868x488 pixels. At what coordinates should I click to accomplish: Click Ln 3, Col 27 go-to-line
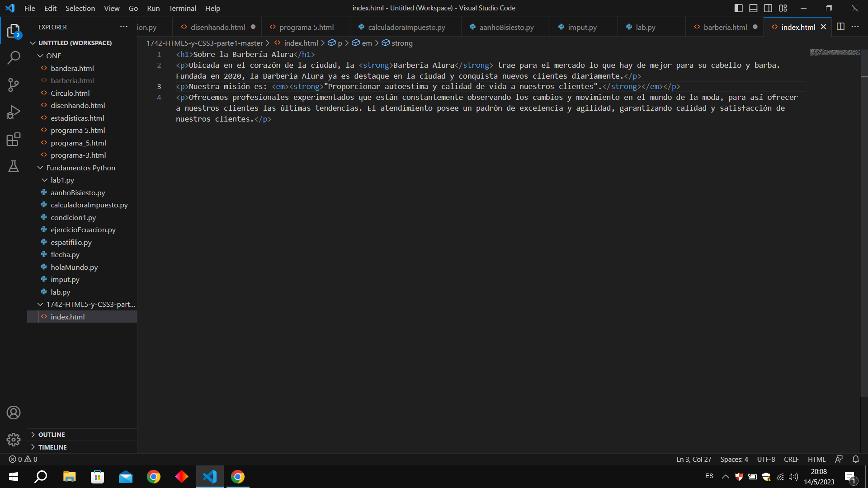(x=693, y=459)
